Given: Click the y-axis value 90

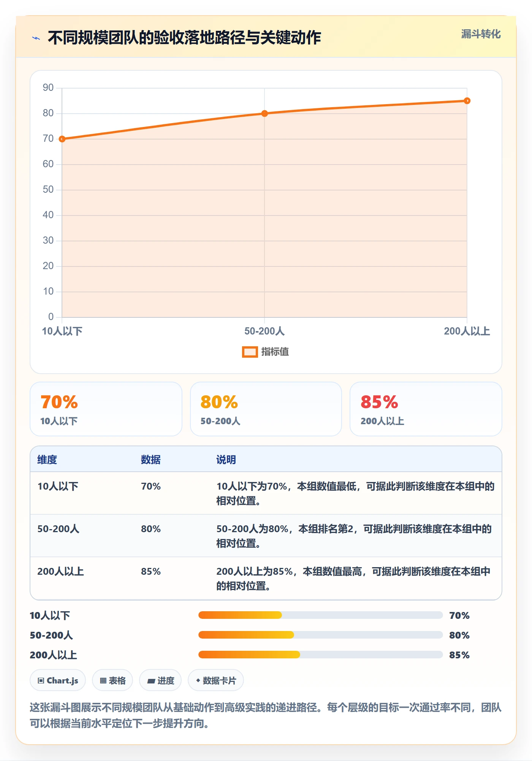Looking at the screenshot, I should click(48, 88).
